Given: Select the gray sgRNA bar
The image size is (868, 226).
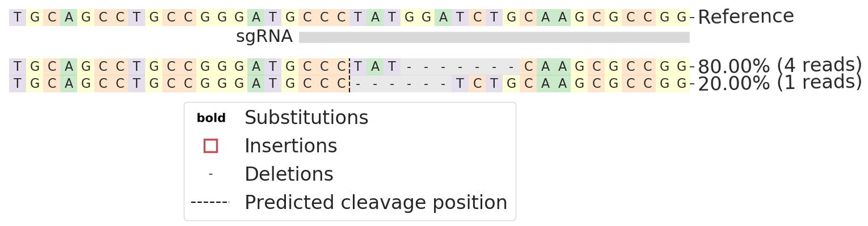Looking at the screenshot, I should pyautogui.click(x=494, y=37).
